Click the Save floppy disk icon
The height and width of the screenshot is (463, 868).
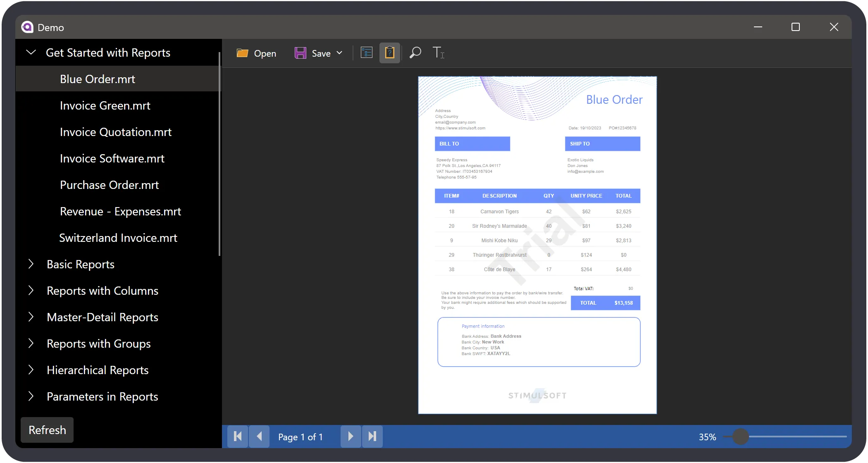coord(300,53)
